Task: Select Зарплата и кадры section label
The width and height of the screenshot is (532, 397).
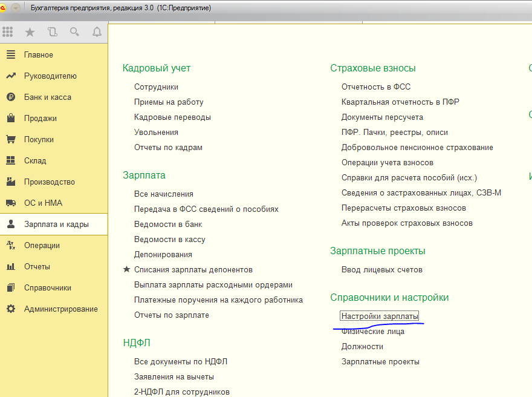Action: point(56,224)
